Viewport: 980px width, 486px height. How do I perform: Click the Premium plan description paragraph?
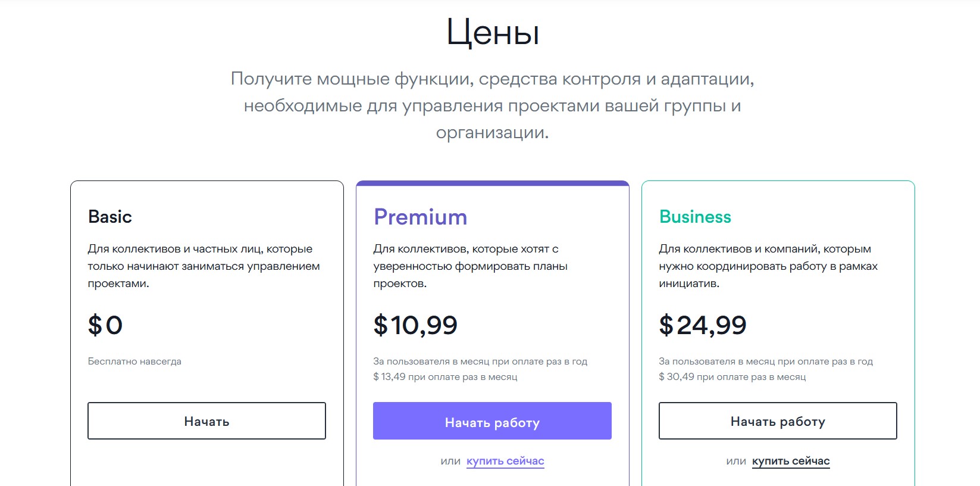(x=470, y=266)
